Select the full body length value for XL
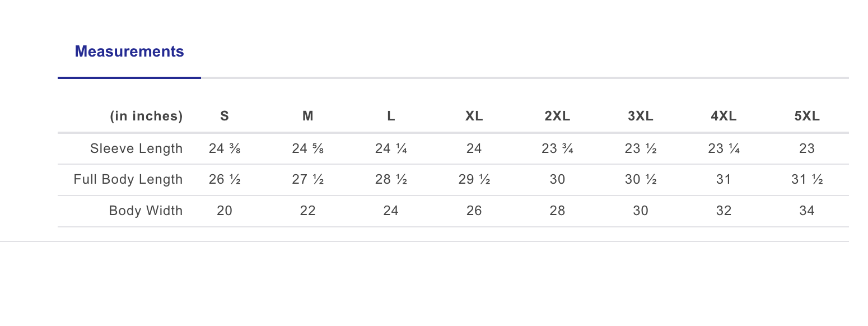The height and width of the screenshot is (326, 868). [474, 180]
